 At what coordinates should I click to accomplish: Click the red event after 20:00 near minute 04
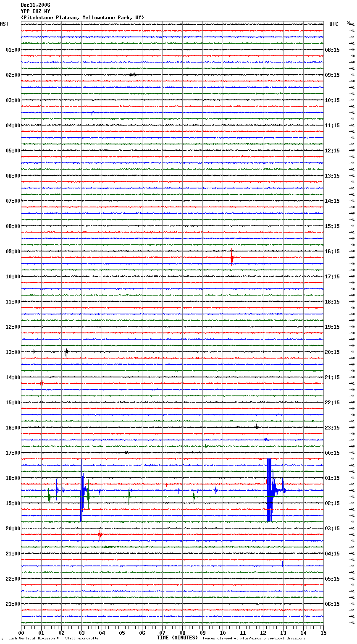[100, 534]
